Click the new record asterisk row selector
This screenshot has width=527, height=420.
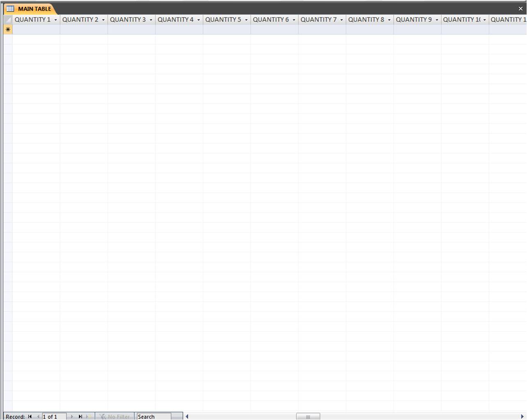[8, 30]
